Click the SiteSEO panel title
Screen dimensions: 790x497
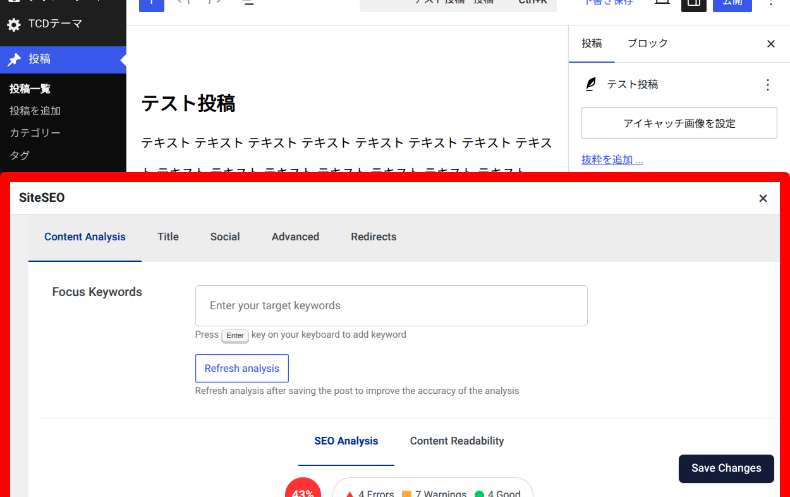[x=42, y=198]
